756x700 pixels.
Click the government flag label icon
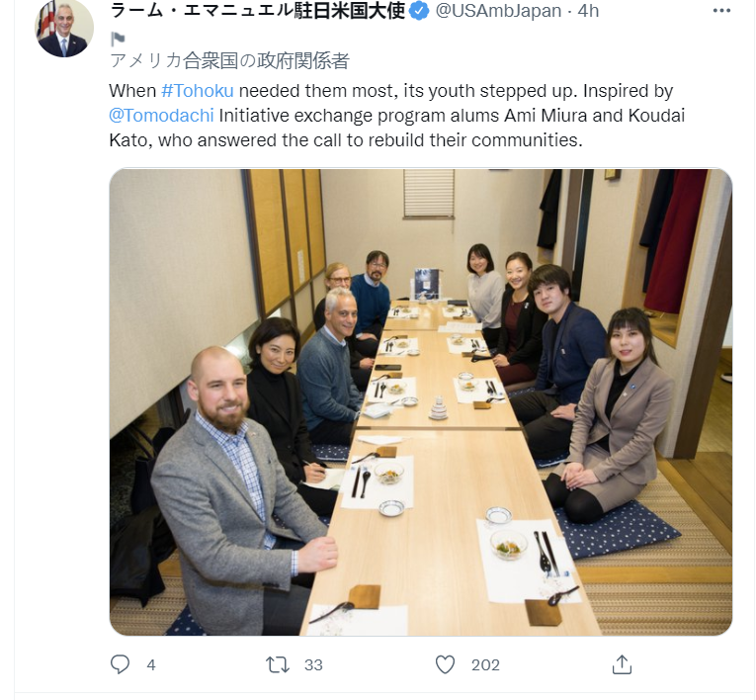point(118,39)
